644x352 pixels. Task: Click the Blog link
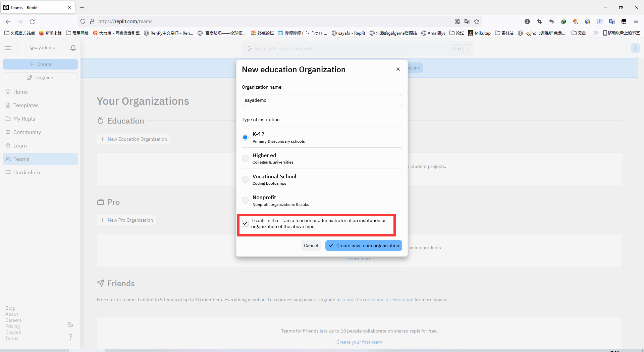(x=10, y=308)
